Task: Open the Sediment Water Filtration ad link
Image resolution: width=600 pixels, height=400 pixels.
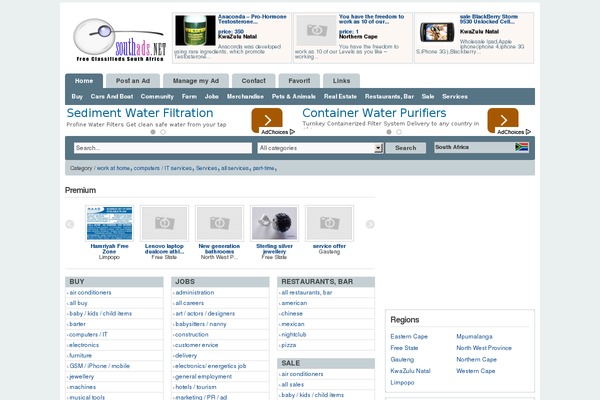Action: (x=140, y=113)
